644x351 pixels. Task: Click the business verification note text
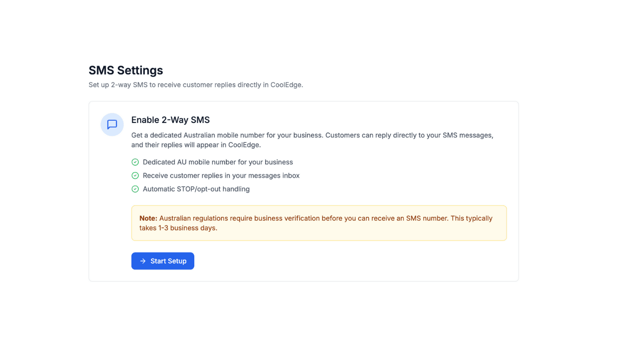click(x=316, y=223)
